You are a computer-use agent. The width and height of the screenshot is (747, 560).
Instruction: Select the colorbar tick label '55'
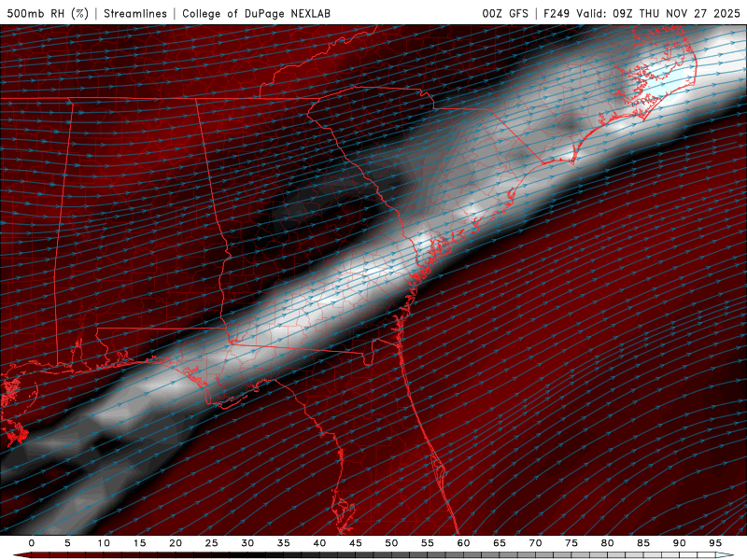point(428,543)
